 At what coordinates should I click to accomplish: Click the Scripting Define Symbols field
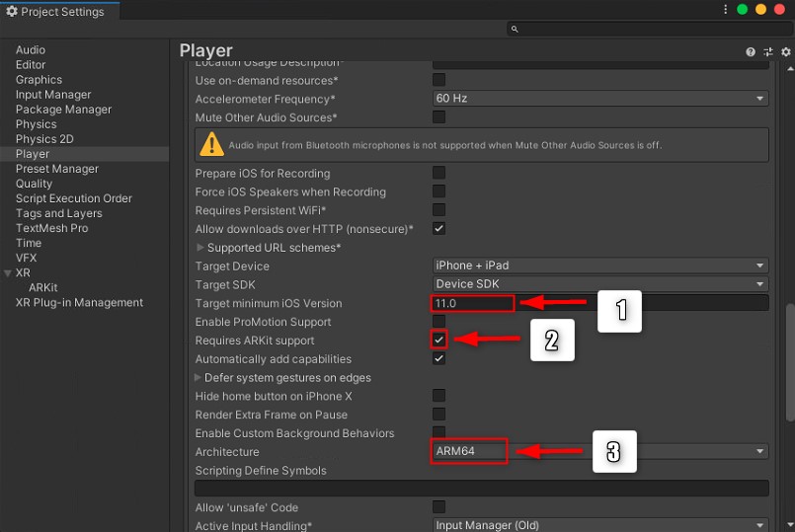482,489
